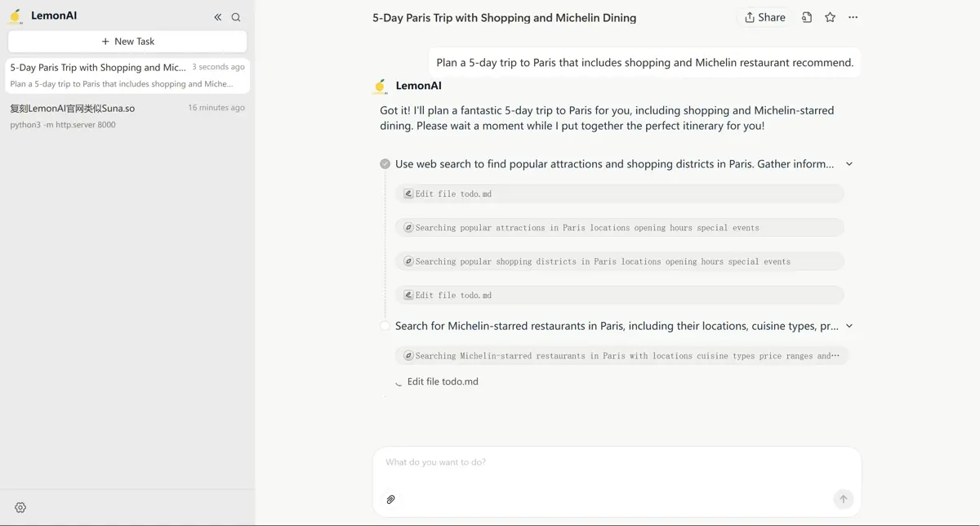Toggle the pending Michelin step circle
The height and width of the screenshot is (526, 980).
point(385,326)
